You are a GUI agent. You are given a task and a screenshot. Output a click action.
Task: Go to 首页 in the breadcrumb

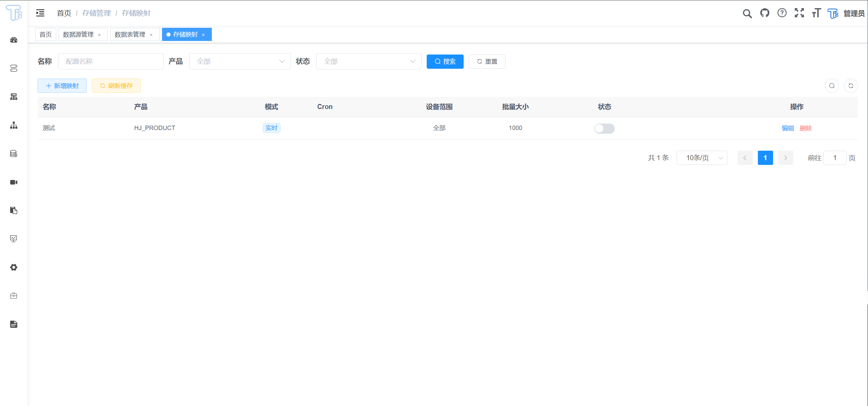coord(64,13)
